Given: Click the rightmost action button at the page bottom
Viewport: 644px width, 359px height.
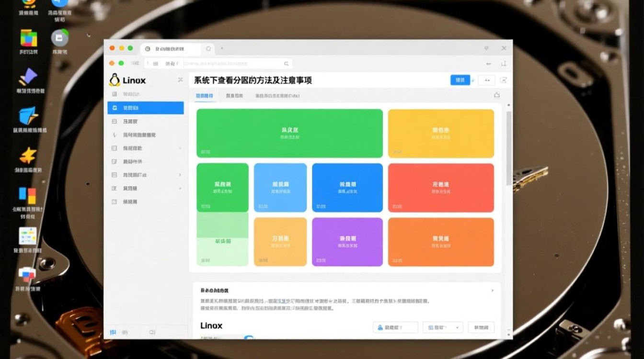Looking at the screenshot, I should [x=480, y=327].
